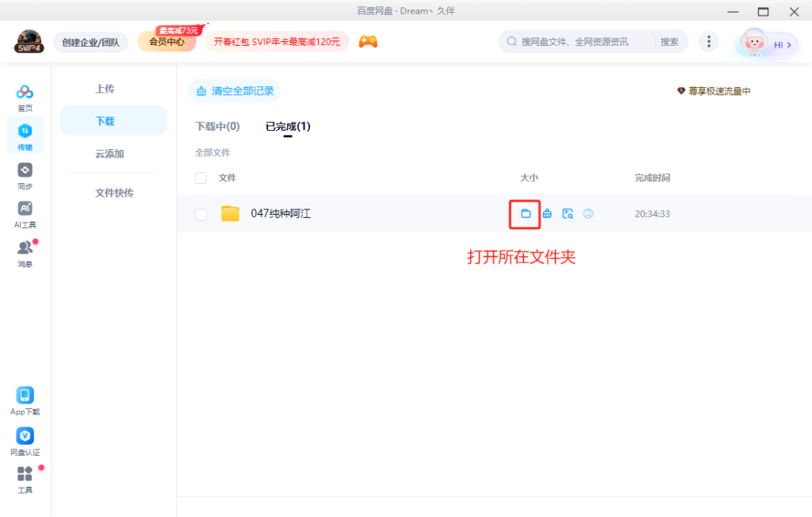812x517 pixels.
Task: Click the broom clear-record icon in file row
Action: tap(547, 213)
